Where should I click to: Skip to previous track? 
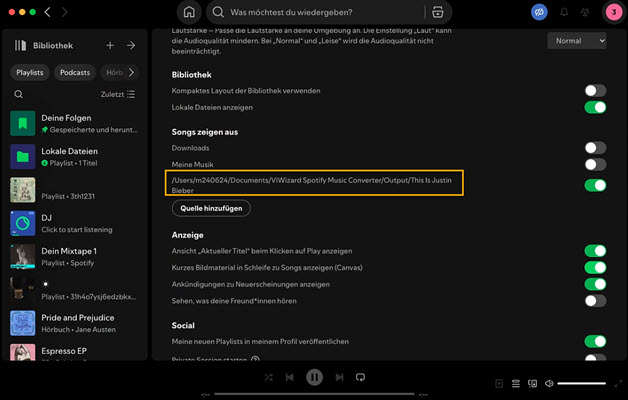coord(290,377)
